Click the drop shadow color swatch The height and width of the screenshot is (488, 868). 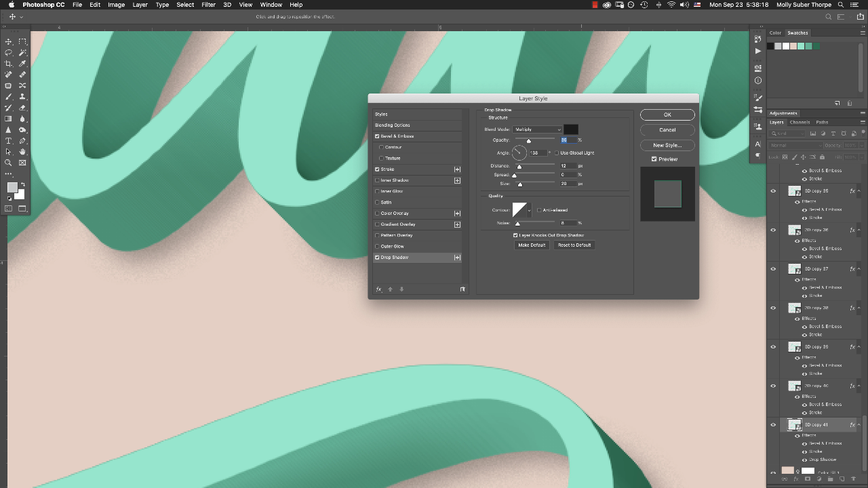(x=571, y=129)
